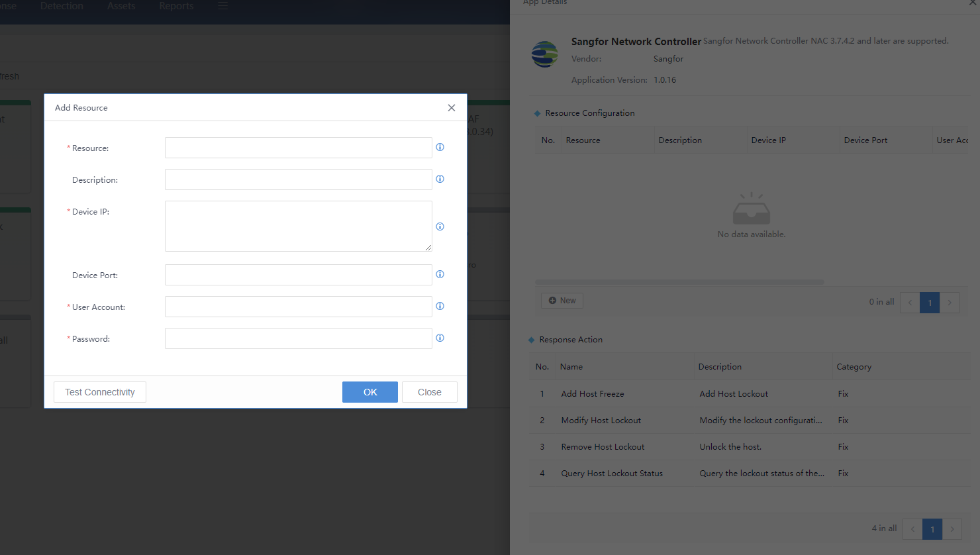Click the Sangfor Network Controller logo
Viewport: 980px width, 555px height.
coord(545,54)
